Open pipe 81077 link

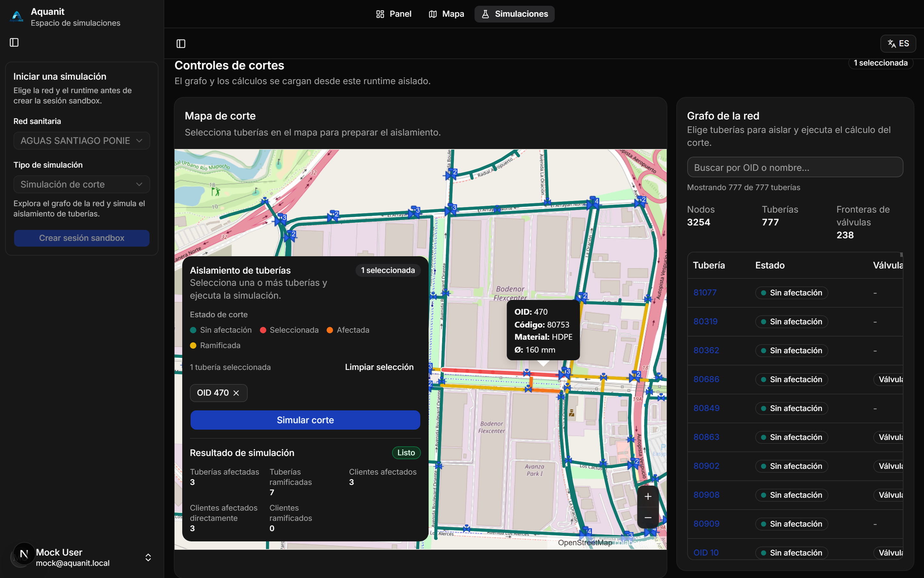[x=705, y=293]
